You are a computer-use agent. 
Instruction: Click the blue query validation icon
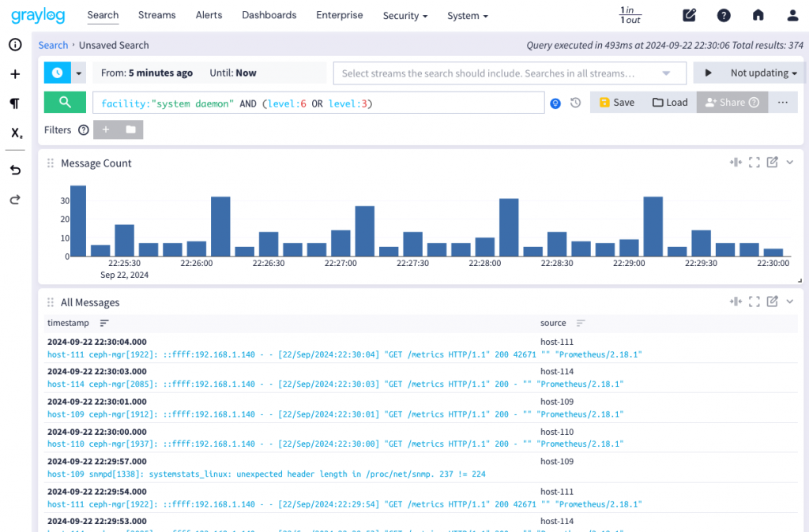pyautogui.click(x=555, y=103)
